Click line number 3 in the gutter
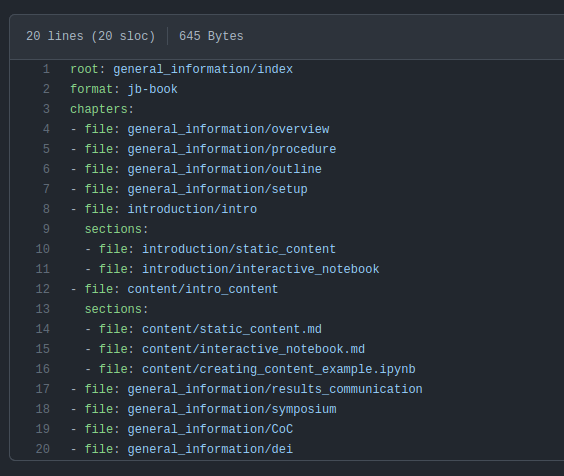The image size is (564, 476). tap(46, 109)
